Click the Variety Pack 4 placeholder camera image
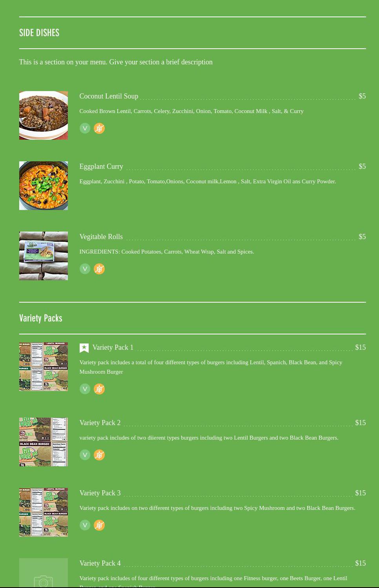This screenshot has width=379, height=588. coord(44,573)
